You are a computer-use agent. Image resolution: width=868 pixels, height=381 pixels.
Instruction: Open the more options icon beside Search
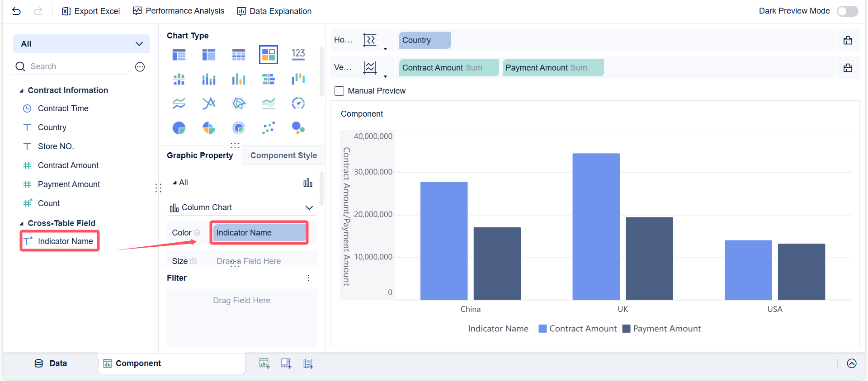140,67
